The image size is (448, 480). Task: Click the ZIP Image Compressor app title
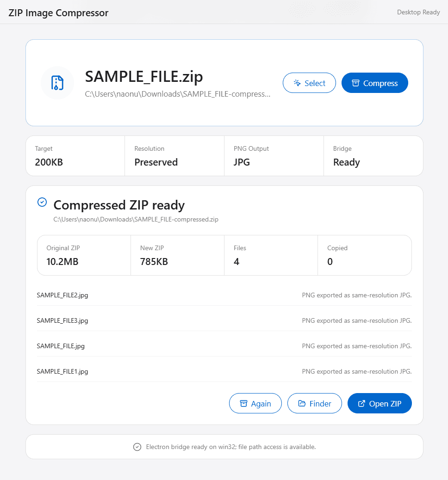click(58, 13)
